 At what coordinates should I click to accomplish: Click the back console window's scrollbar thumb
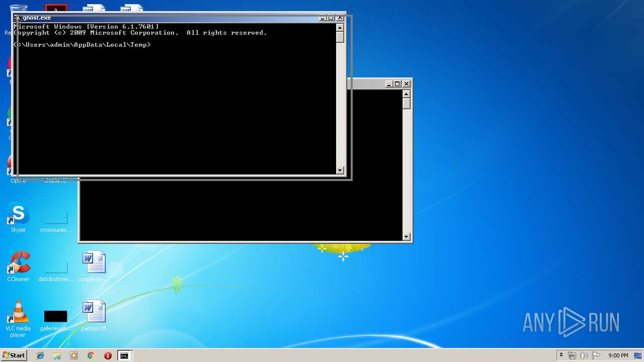pos(407,104)
